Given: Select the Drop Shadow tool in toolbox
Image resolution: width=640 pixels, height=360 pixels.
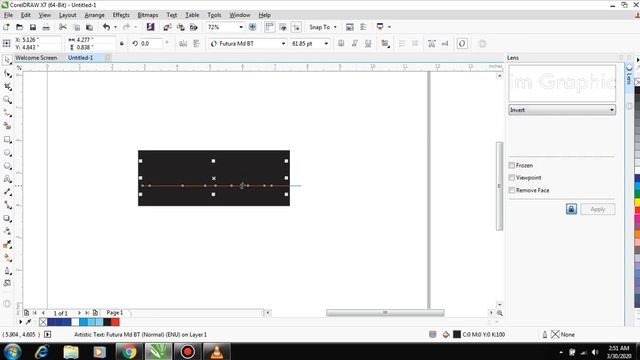Looking at the screenshot, I should pos(7,218).
